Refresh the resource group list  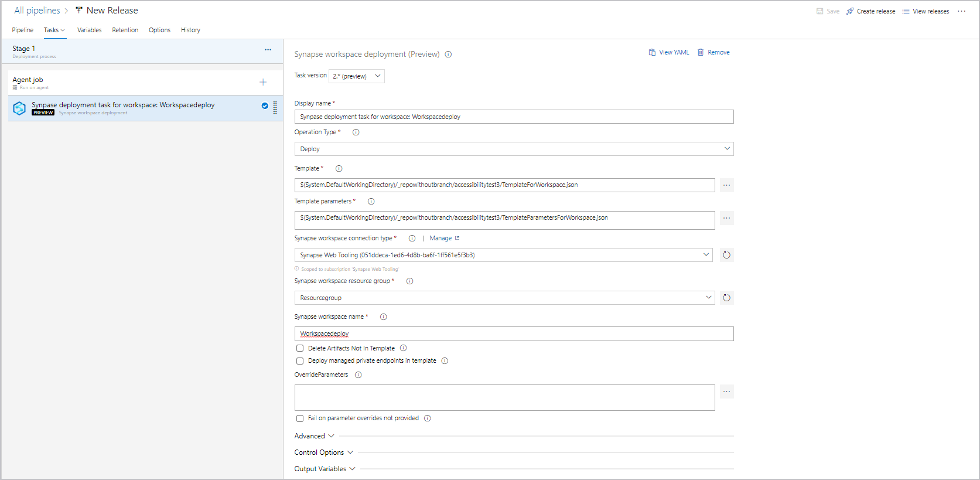click(726, 298)
